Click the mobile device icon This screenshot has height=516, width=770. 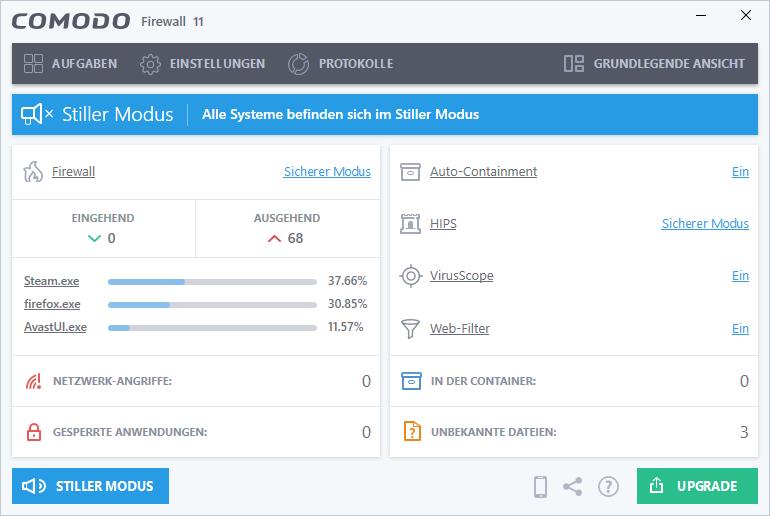click(540, 487)
